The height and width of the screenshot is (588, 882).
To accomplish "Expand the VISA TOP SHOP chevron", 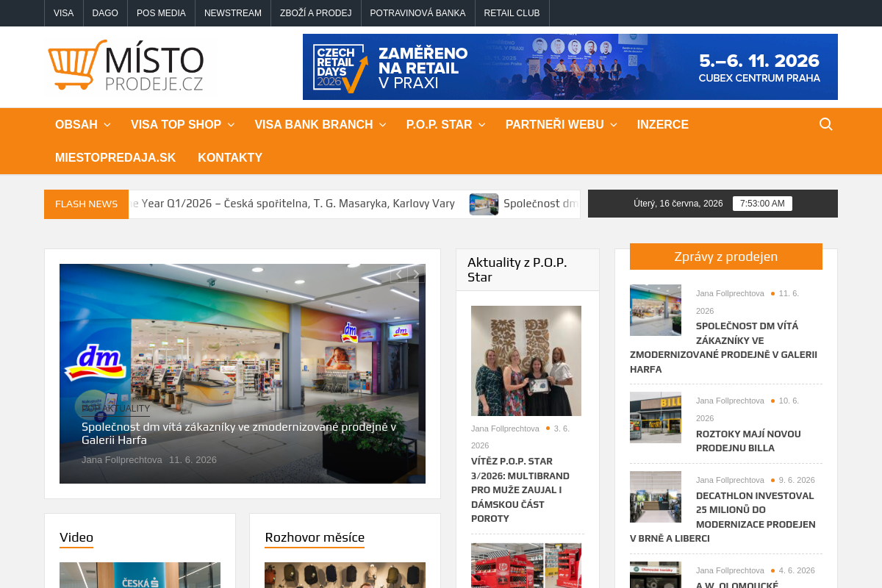I will coord(231,125).
